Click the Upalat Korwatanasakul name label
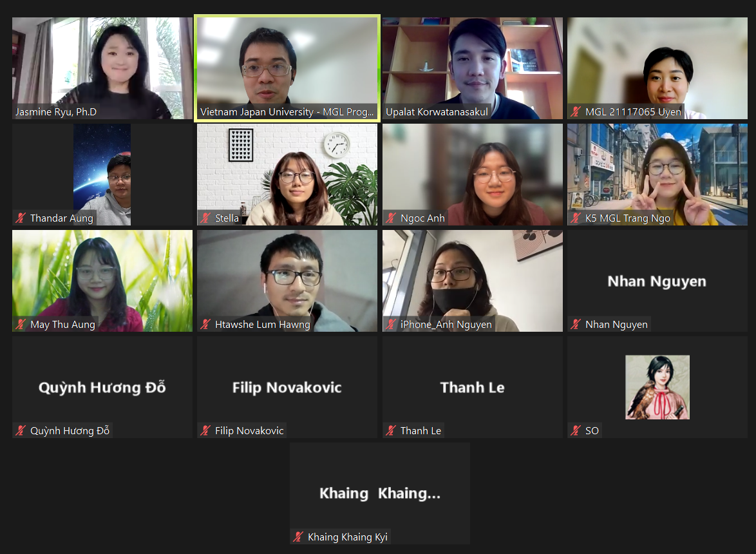 pyautogui.click(x=437, y=112)
